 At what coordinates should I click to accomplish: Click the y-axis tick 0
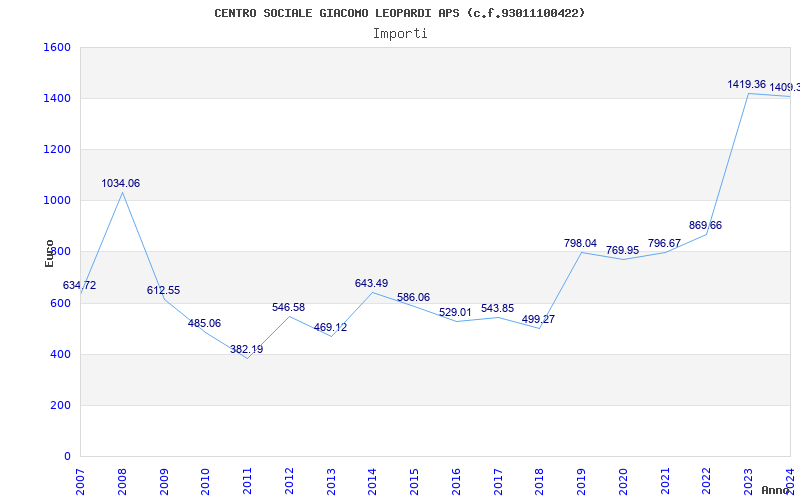coord(67,456)
